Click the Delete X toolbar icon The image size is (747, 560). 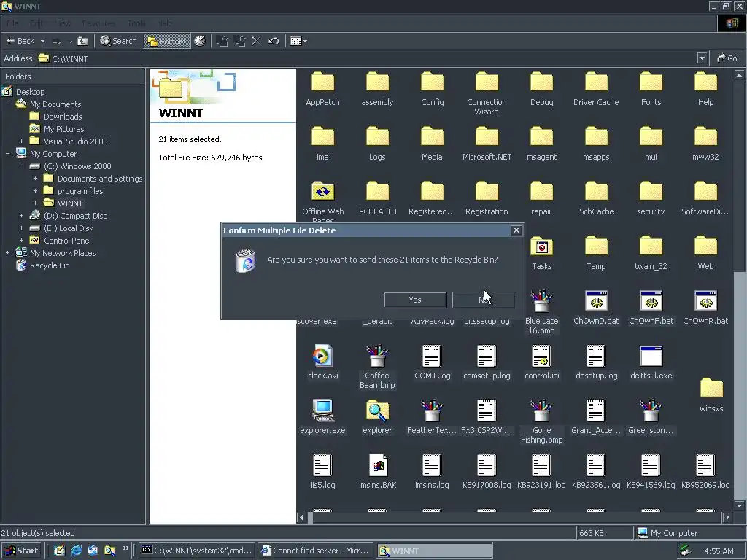[x=256, y=41]
